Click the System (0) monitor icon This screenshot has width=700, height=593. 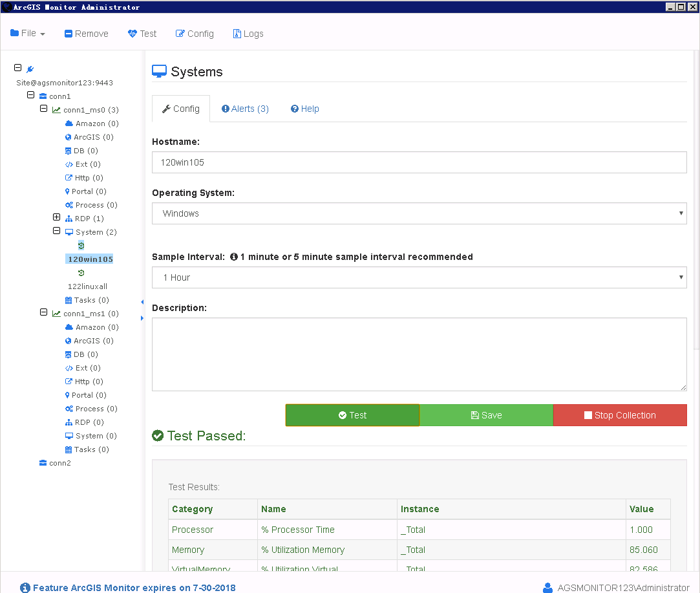[69, 436]
